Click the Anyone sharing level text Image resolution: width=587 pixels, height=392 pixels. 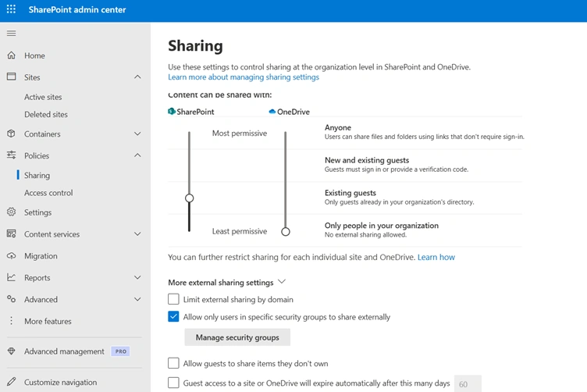pyautogui.click(x=338, y=127)
